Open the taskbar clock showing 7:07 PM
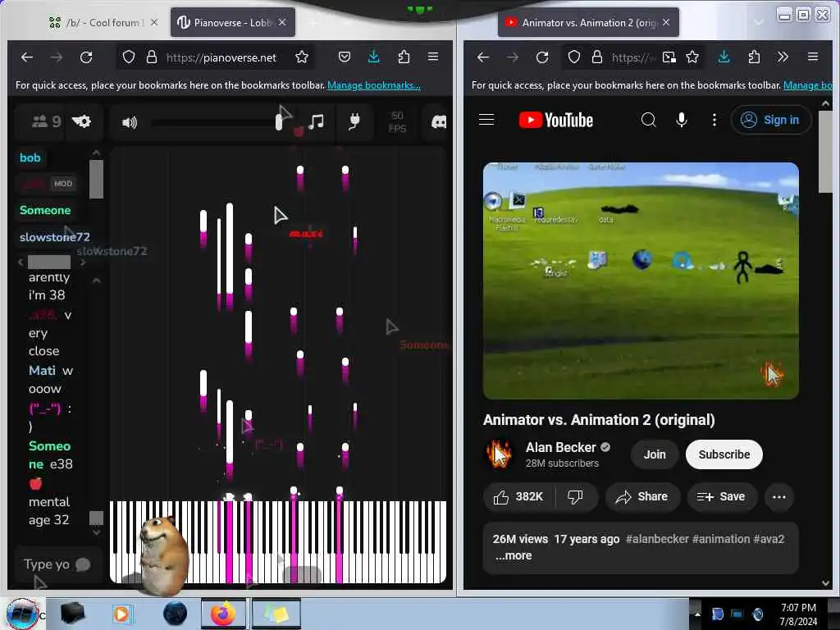840x630 pixels. click(x=798, y=614)
